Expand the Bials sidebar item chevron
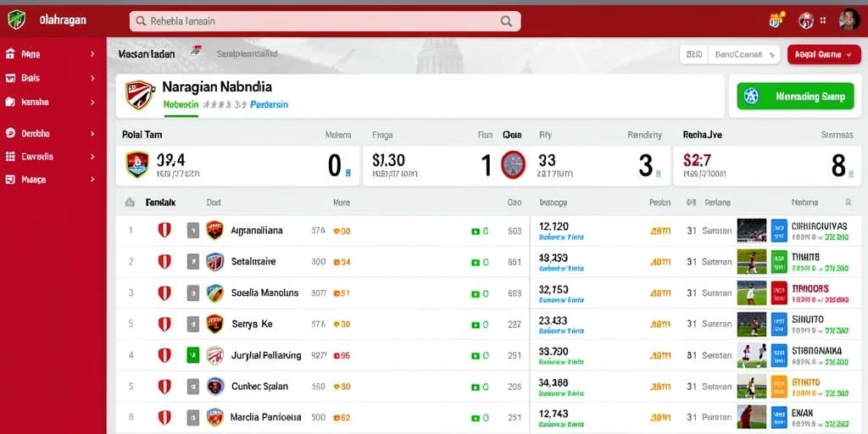This screenshot has width=868, height=434. click(x=92, y=79)
